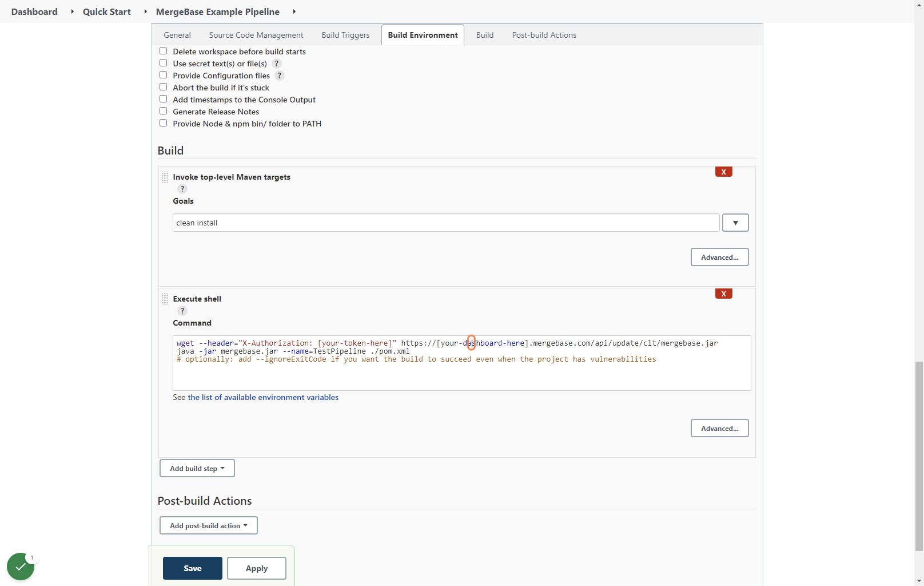Open the breadcrumb arrow after Dashboard
Viewport: 924px width, 586px height.
(72, 11)
